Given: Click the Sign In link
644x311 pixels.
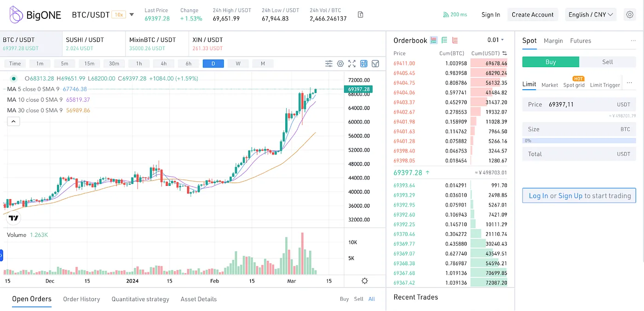Looking at the screenshot, I should click(490, 15).
